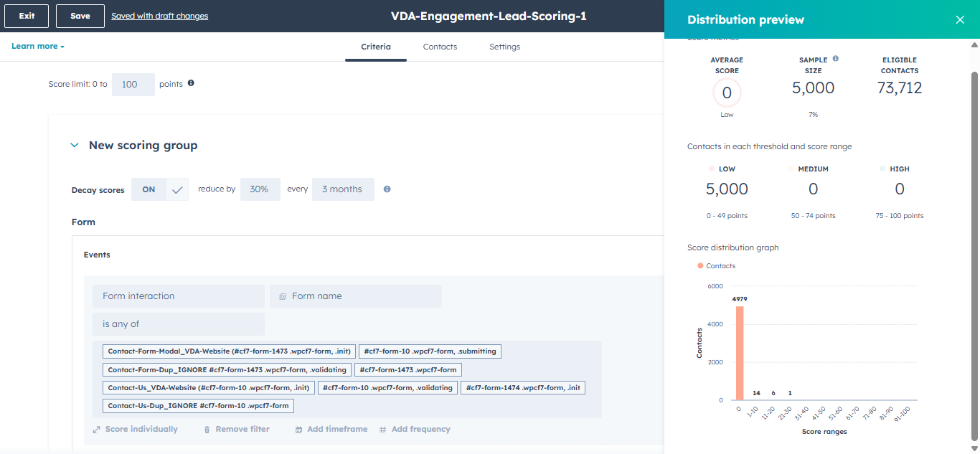Close the Distribution preview panel
This screenshot has height=454, width=980.
coord(960,19)
